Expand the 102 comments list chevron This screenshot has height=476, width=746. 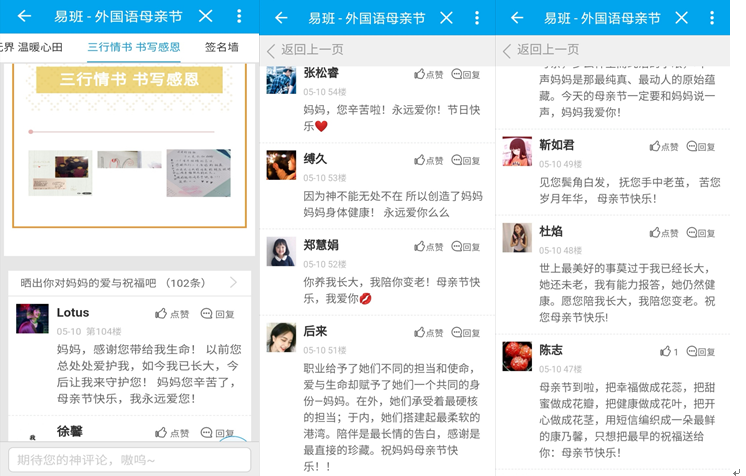point(234,283)
